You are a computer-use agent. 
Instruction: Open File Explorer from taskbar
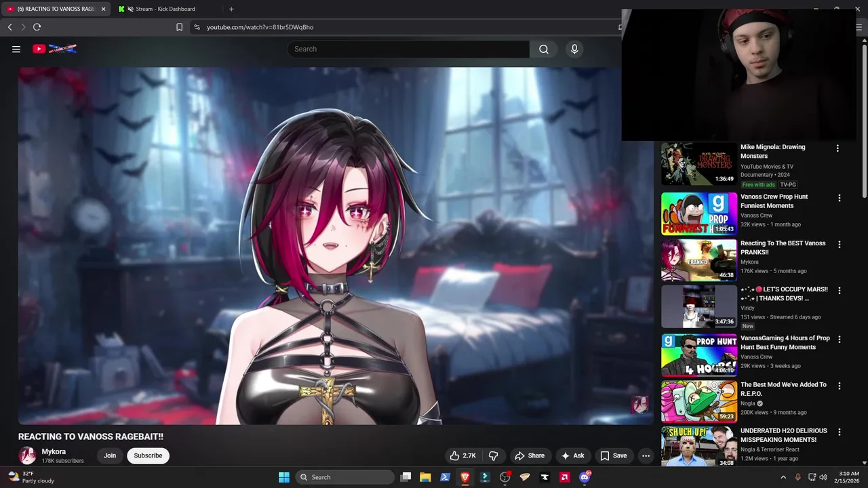pos(425,477)
